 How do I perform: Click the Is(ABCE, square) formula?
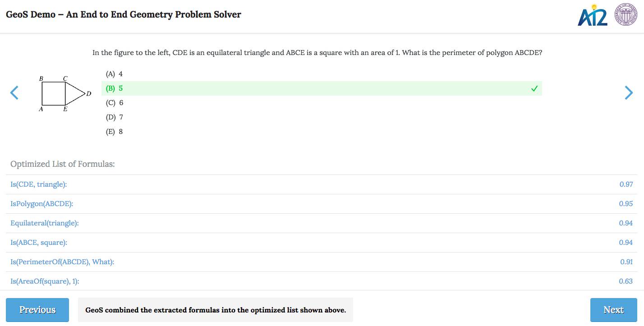pyautogui.click(x=39, y=243)
